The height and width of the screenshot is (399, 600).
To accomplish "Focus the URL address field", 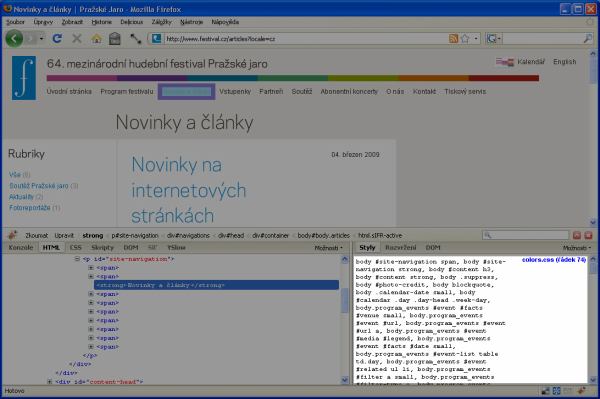I will 304,39.
